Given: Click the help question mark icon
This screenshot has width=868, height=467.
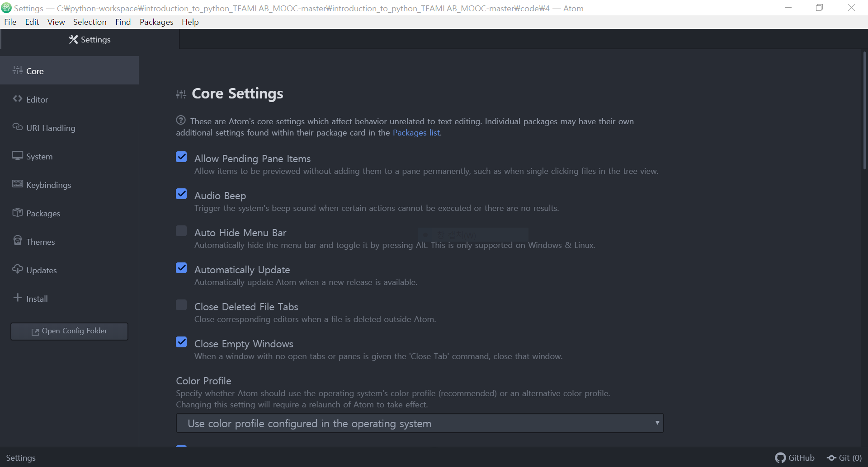Looking at the screenshot, I should point(181,120).
